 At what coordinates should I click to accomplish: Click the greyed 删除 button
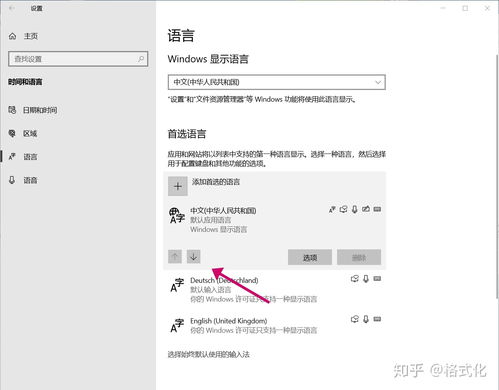coord(359,257)
